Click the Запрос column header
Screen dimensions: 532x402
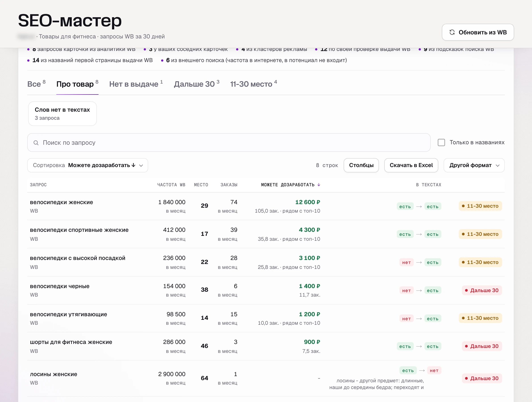(38, 185)
